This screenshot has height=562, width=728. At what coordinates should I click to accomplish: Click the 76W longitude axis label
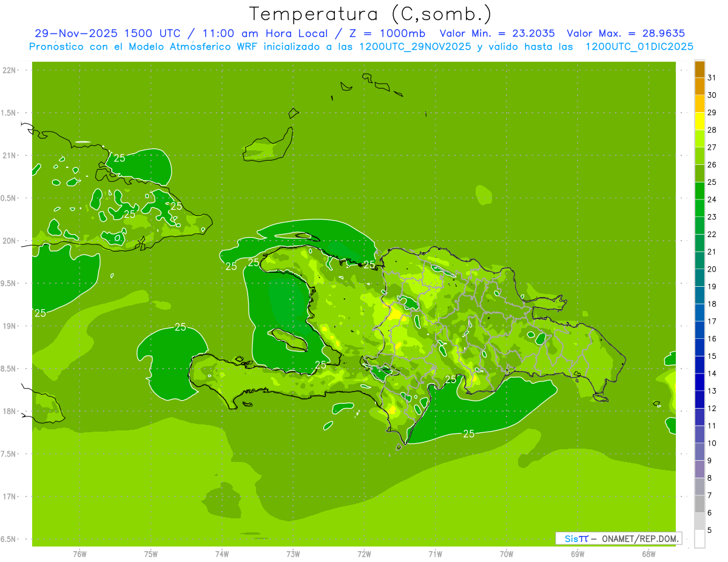79,554
